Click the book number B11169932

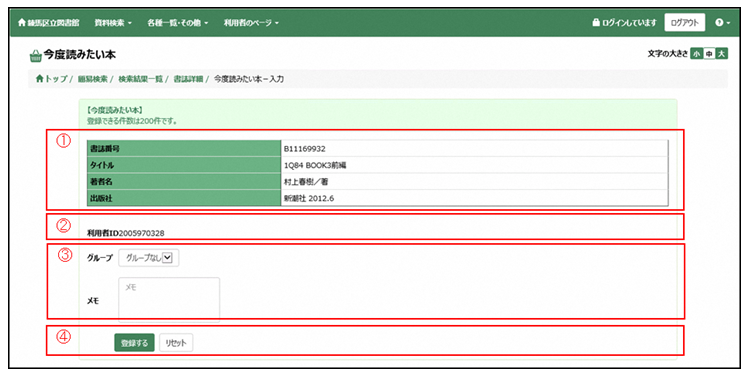pyautogui.click(x=304, y=149)
